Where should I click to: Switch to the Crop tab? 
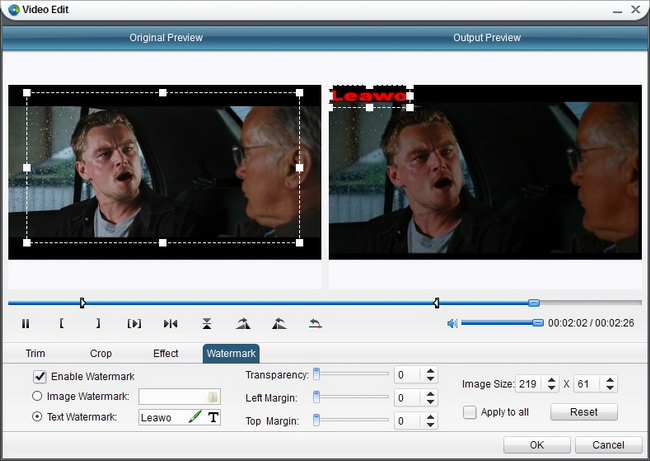(x=101, y=354)
